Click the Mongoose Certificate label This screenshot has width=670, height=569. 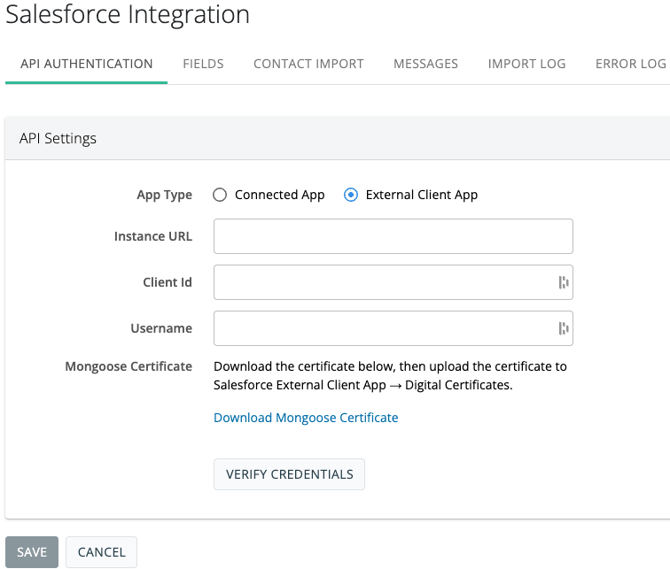tap(128, 367)
